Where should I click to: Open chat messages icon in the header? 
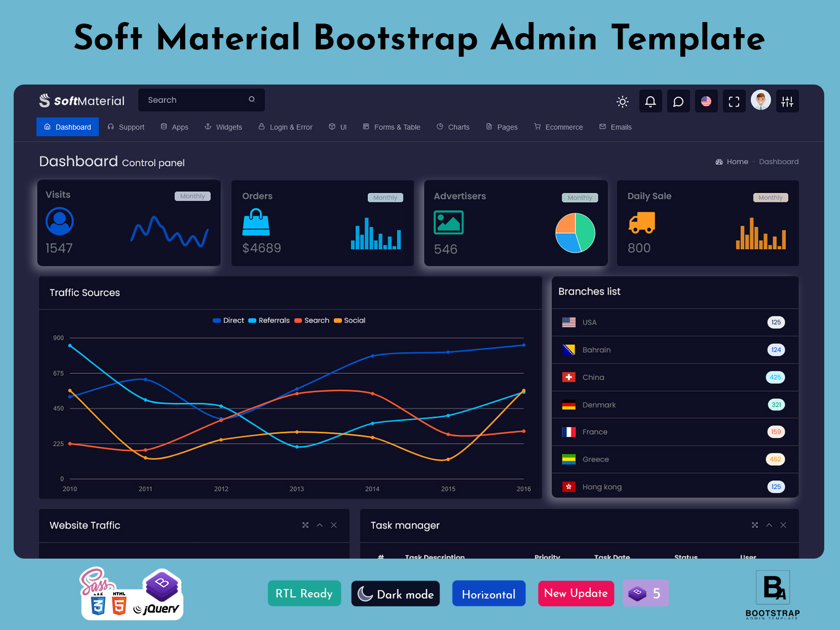(678, 101)
